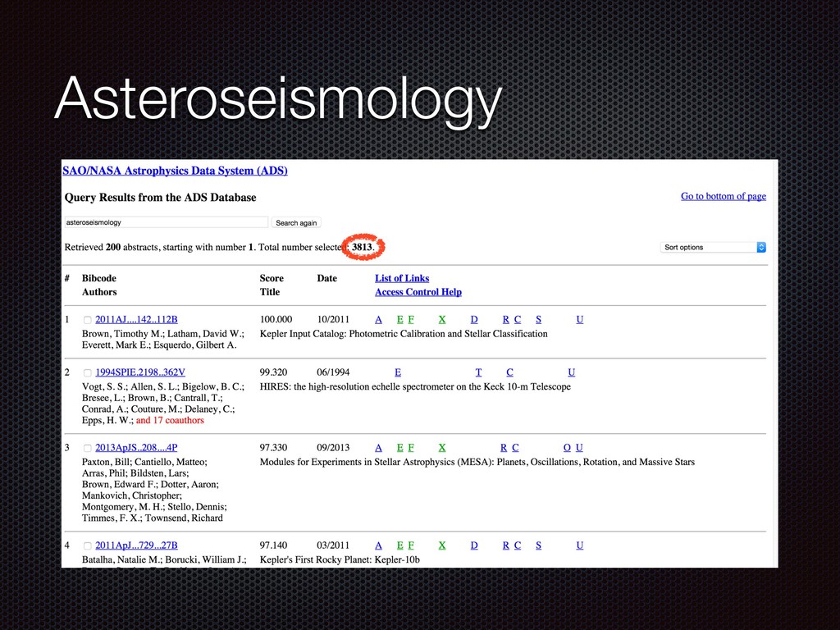Open X link for Kepler-10b row
Viewport: 840px width, 630px height.
pyautogui.click(x=442, y=546)
